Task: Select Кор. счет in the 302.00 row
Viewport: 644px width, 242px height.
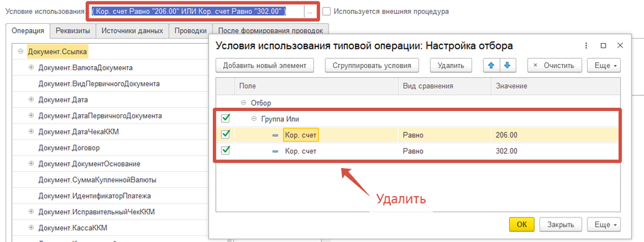Action: 301,151
